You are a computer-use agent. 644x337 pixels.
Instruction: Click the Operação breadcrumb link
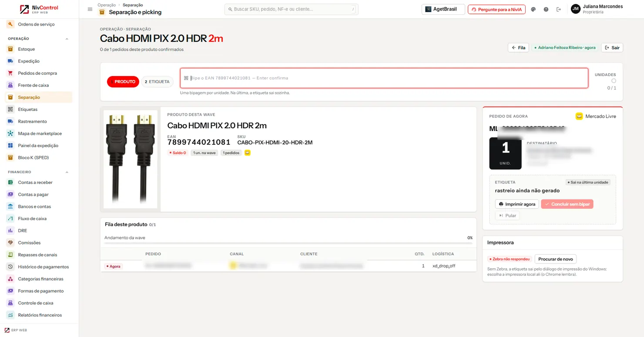tap(107, 5)
